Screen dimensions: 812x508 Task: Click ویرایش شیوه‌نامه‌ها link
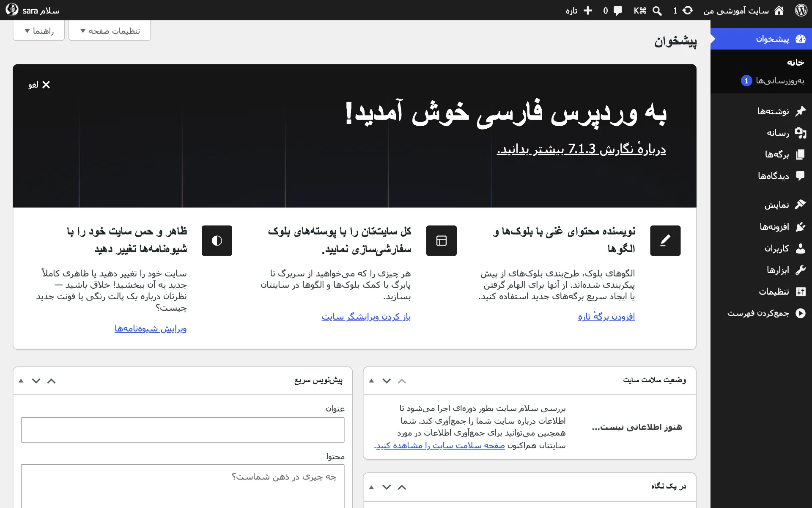pyautogui.click(x=151, y=328)
